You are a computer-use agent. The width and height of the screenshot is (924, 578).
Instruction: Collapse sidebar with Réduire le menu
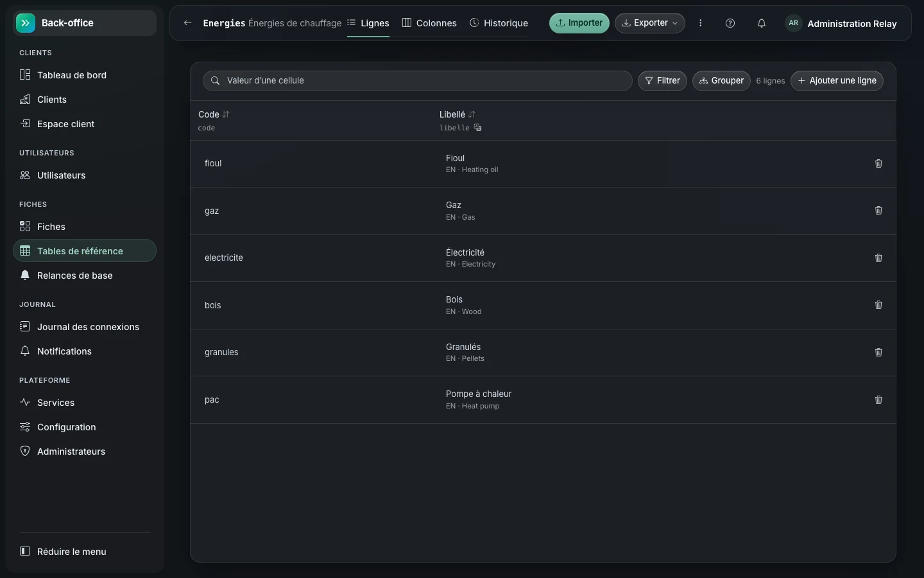[85, 552]
